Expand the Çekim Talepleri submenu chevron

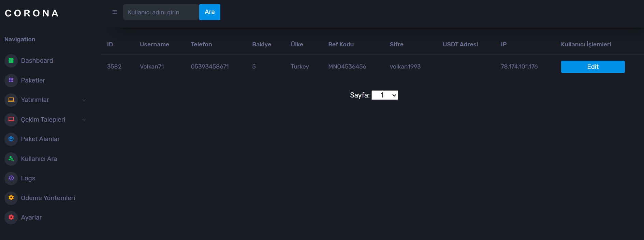click(x=84, y=120)
